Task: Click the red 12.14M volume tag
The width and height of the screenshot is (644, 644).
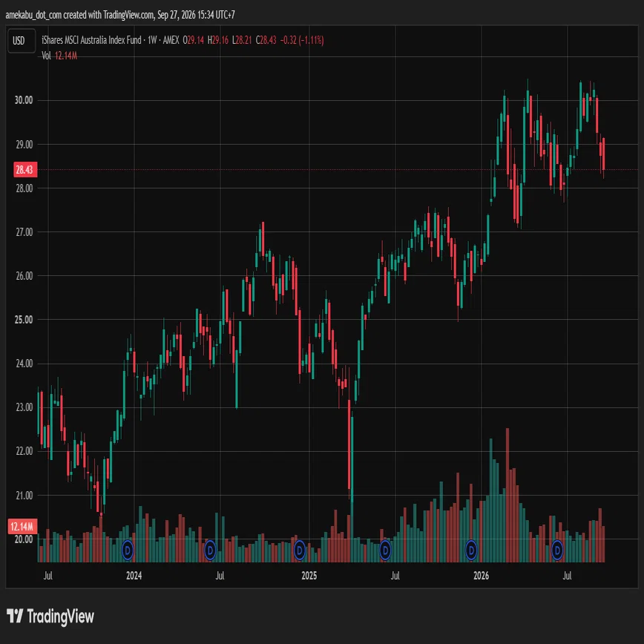Action: [x=22, y=526]
